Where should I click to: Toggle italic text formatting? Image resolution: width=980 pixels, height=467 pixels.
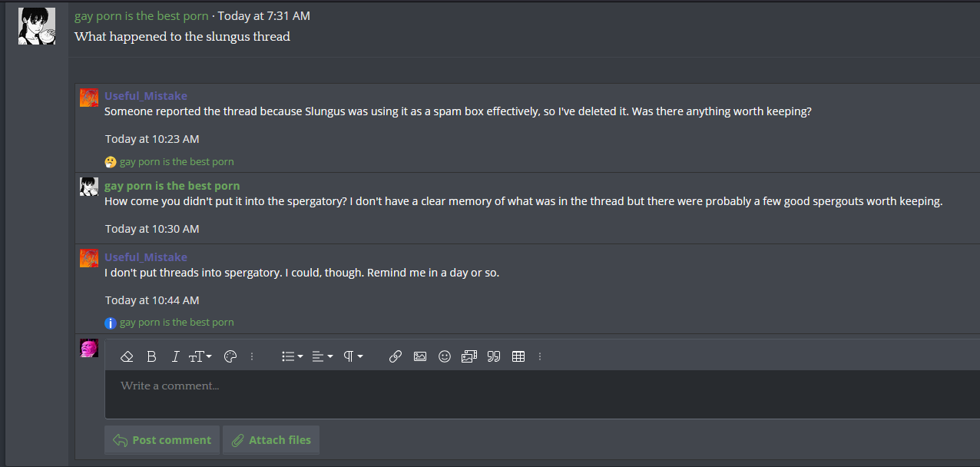coord(175,356)
